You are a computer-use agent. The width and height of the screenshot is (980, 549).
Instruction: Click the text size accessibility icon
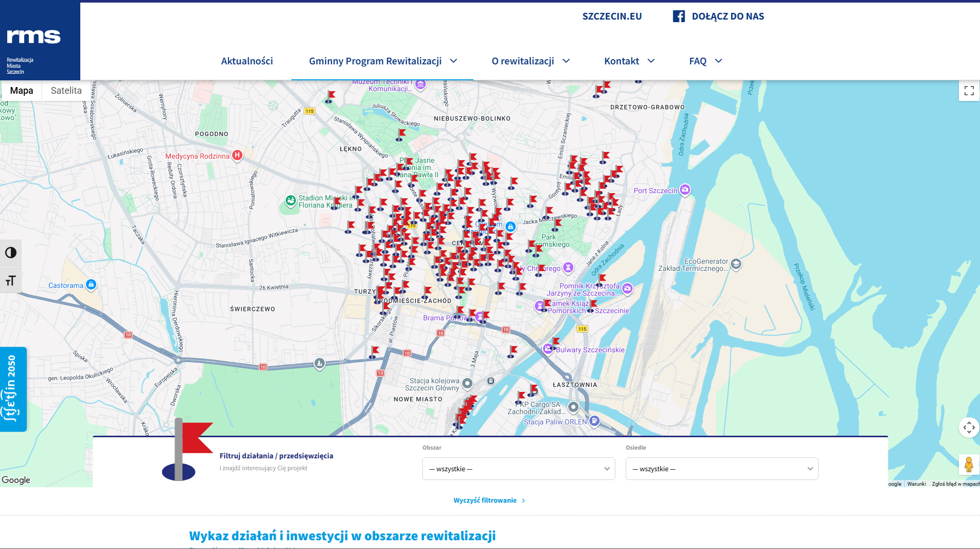(x=11, y=280)
